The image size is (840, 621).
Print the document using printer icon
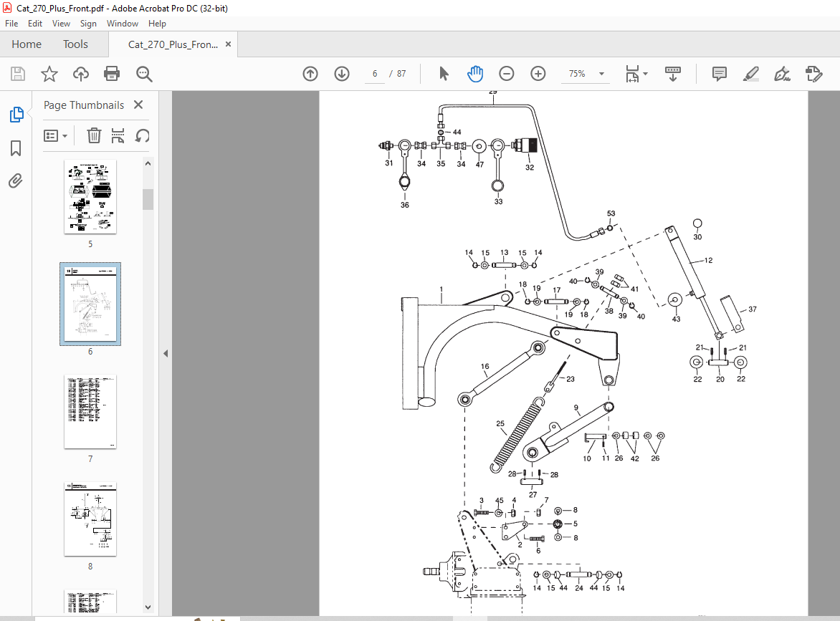(x=112, y=74)
